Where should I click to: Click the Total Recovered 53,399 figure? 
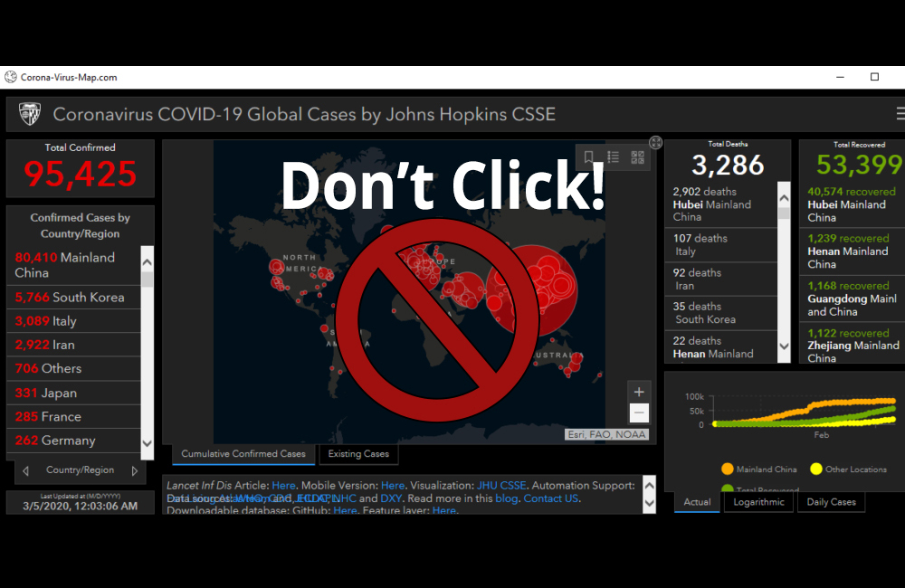[860, 165]
